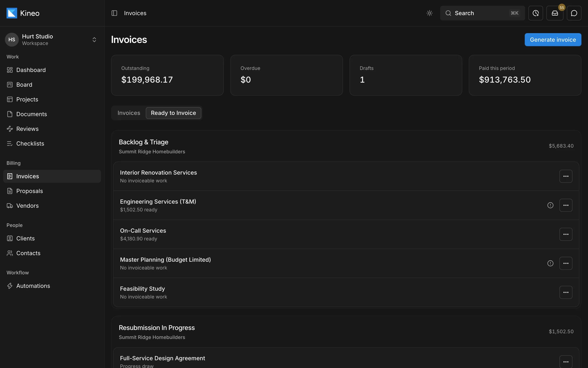Open Proposals in the sidebar
Viewport: 588px width, 368px height.
coord(52,191)
